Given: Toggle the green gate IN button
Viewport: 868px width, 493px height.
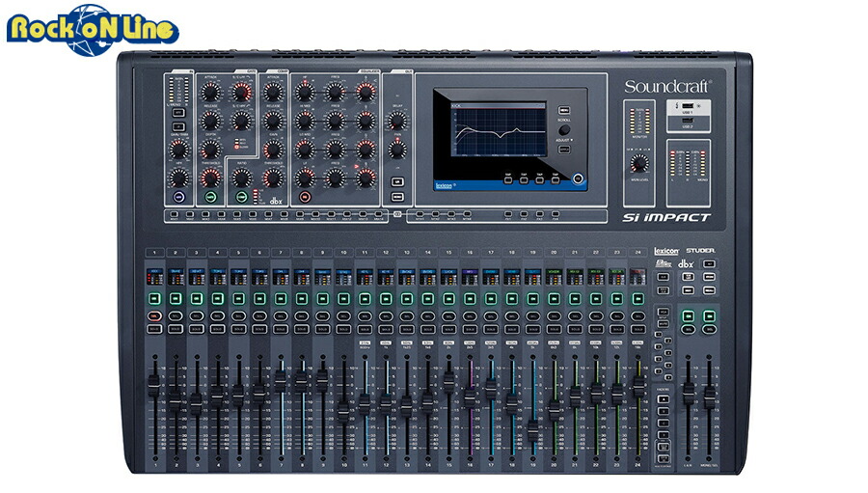Looking at the screenshot, I should point(210,197).
